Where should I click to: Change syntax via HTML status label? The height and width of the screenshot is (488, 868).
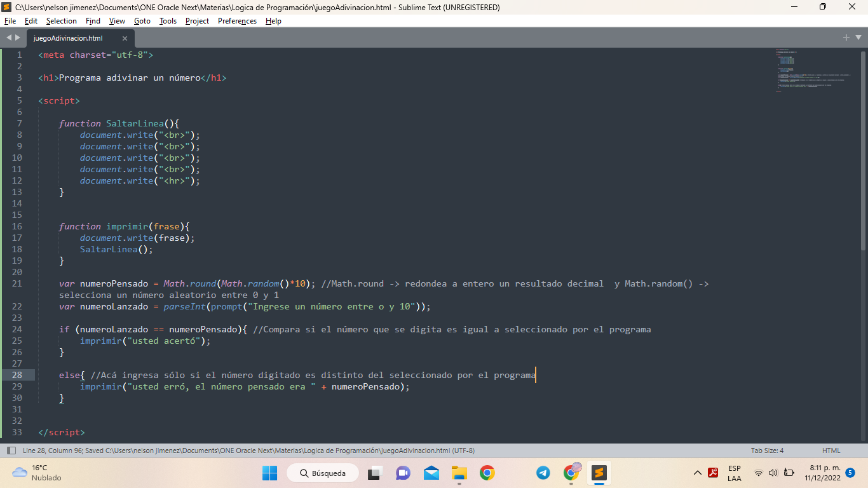pos(831,451)
